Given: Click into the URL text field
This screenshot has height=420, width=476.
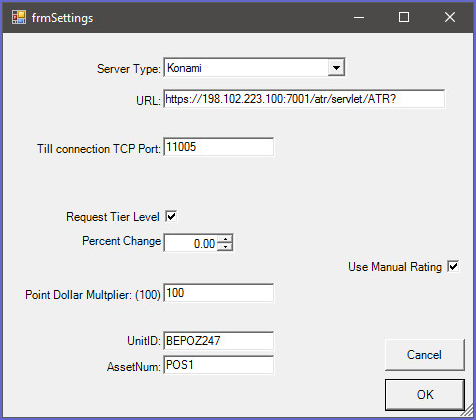Looking at the screenshot, I should [304, 99].
